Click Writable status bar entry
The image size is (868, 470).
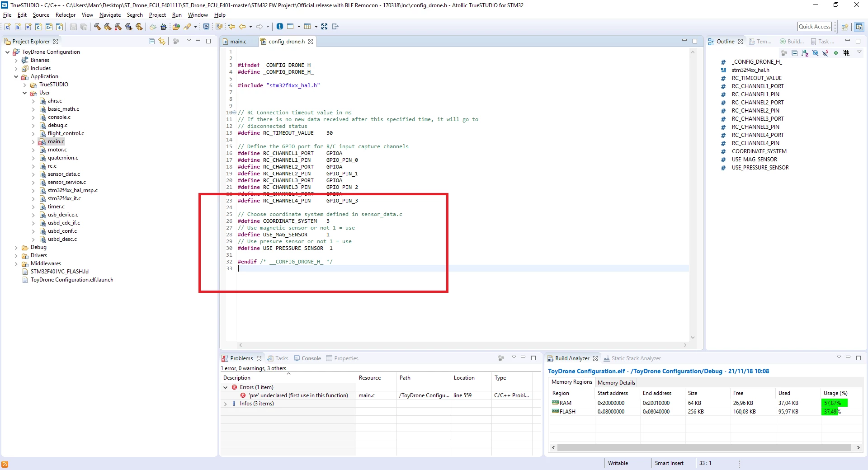pyautogui.click(x=618, y=463)
